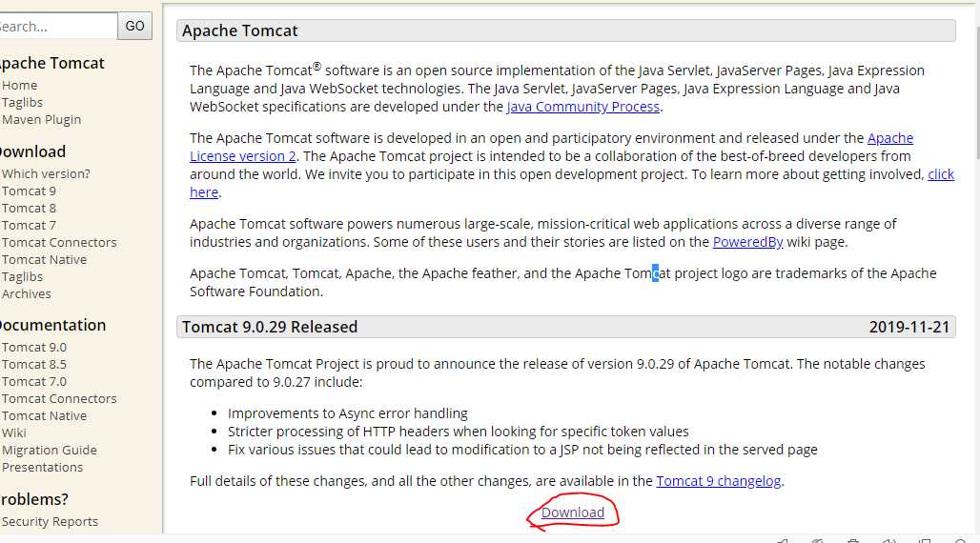Follow the Apache License version 2 link
Image resolution: width=980 pixels, height=543 pixels.
[x=242, y=156]
